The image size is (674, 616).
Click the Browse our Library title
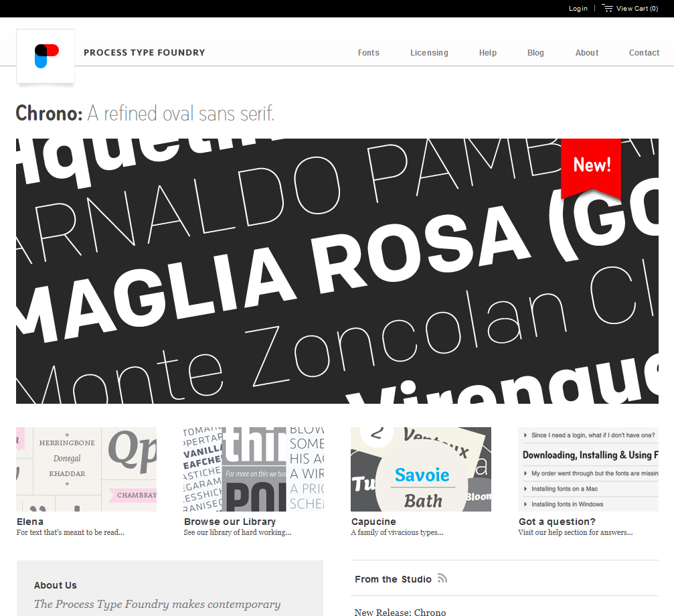[230, 522]
